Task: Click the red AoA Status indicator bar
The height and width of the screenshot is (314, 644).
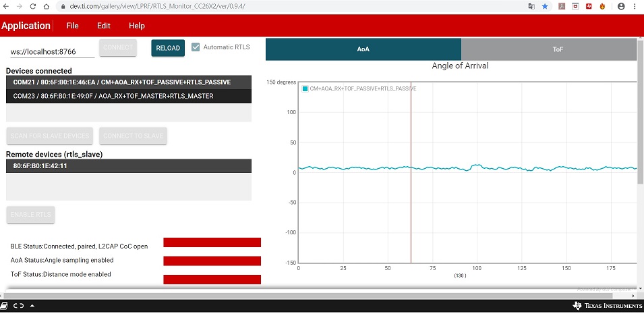Action: pyautogui.click(x=212, y=261)
